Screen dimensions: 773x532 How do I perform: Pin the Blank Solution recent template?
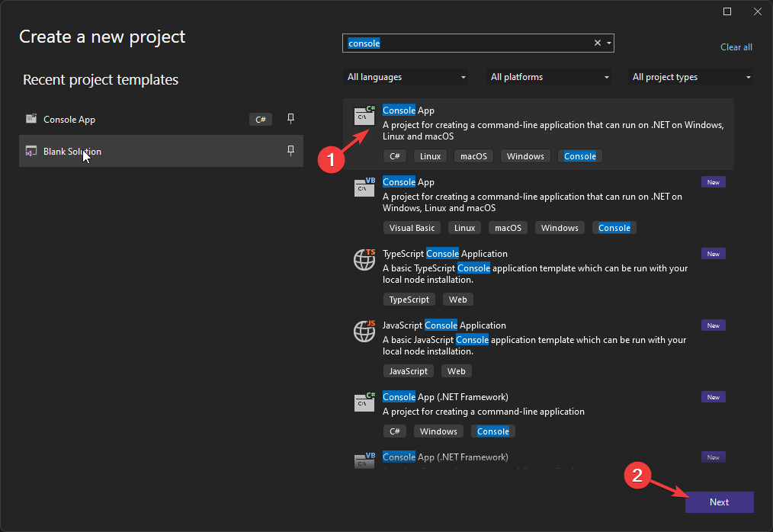point(290,151)
